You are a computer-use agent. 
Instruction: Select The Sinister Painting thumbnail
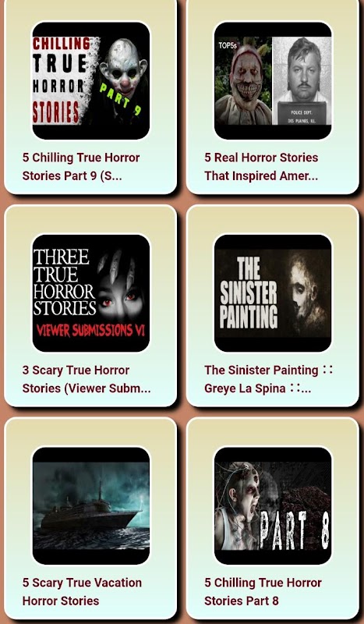pos(273,293)
